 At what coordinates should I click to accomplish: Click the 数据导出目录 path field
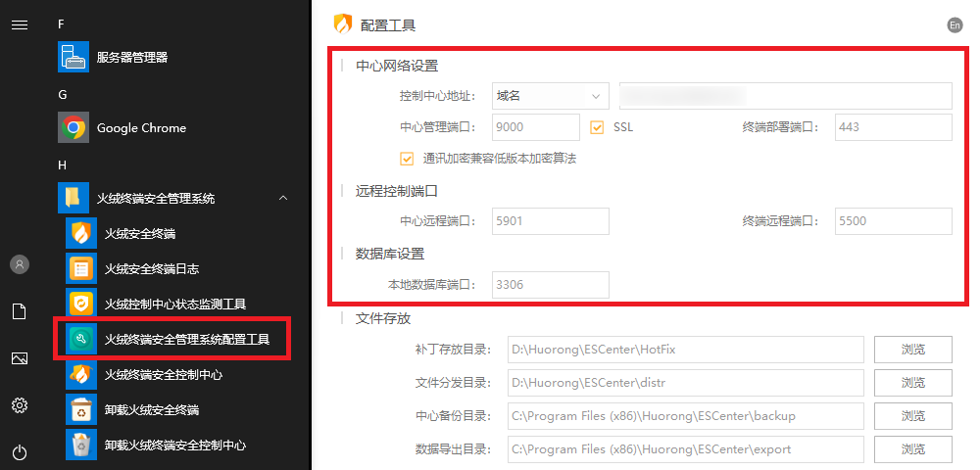click(686, 448)
